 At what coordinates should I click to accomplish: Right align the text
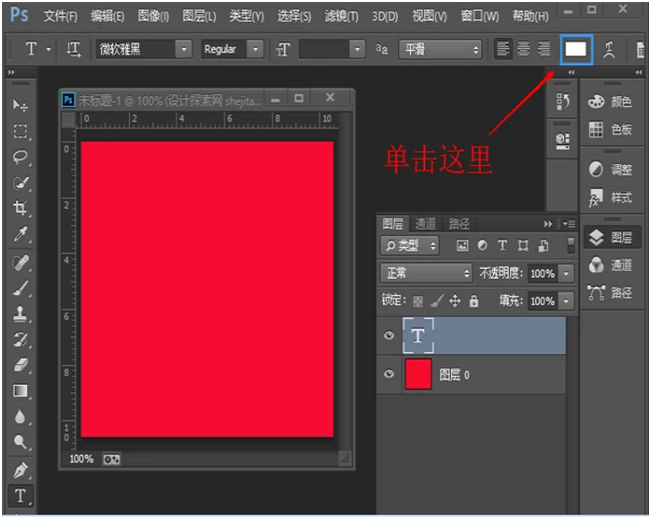click(543, 49)
